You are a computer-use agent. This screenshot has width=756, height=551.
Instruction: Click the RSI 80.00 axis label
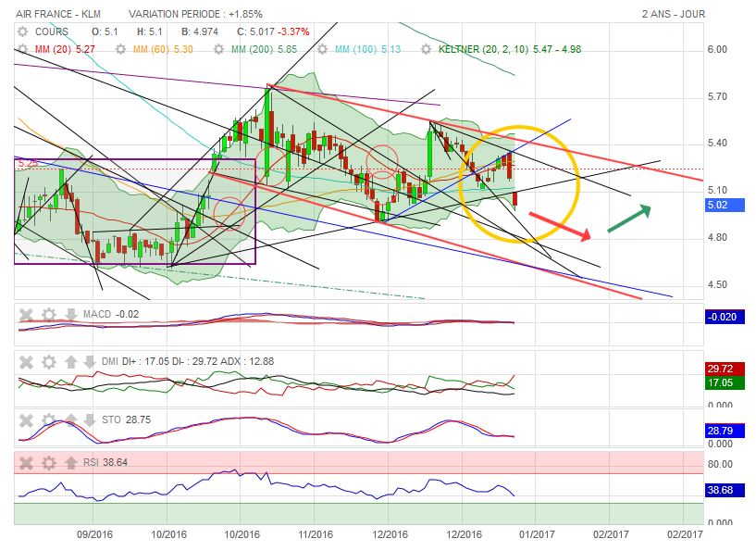[x=720, y=464]
